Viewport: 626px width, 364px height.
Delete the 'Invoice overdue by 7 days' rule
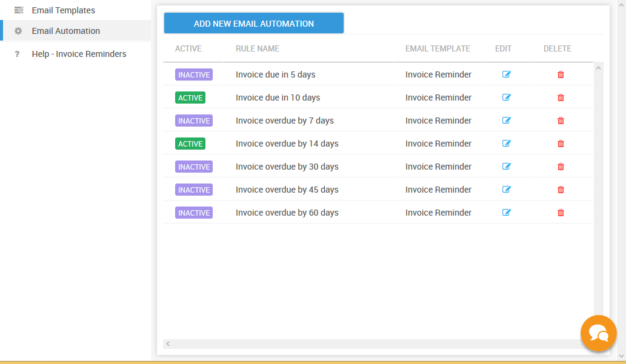561,121
